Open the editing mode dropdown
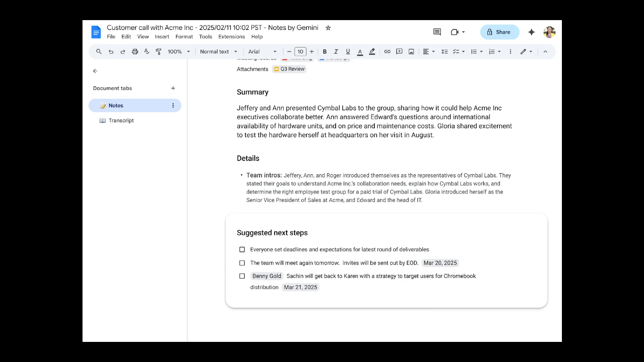The height and width of the screenshot is (362, 644). pyautogui.click(x=526, y=51)
